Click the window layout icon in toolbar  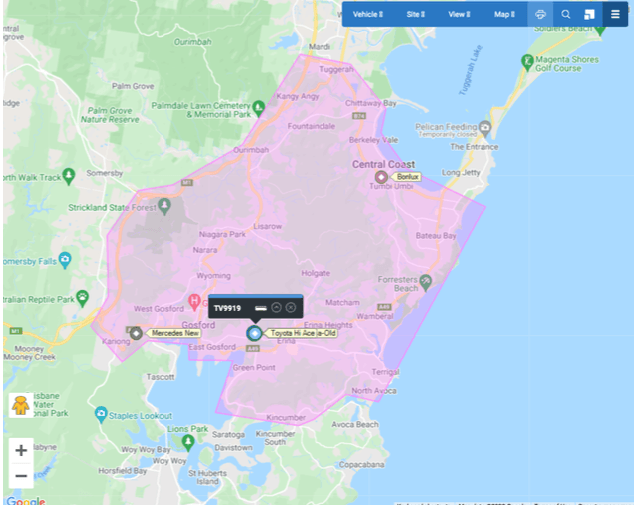click(590, 14)
